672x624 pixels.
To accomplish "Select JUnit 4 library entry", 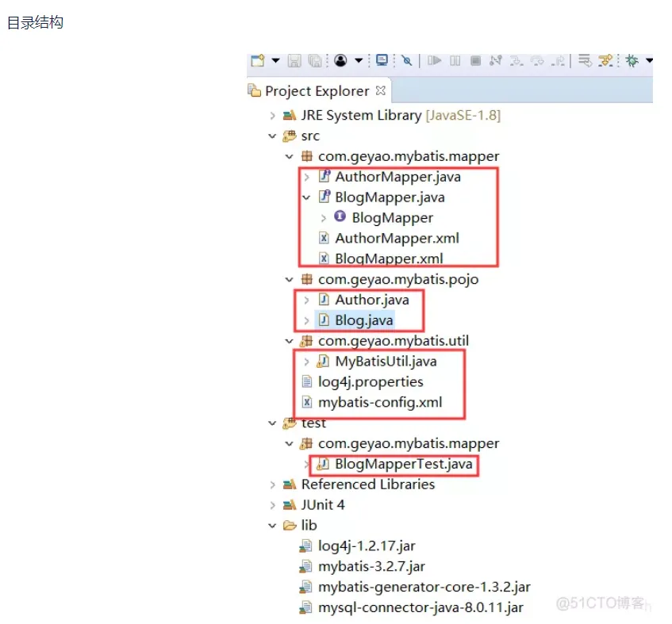I will pos(323,505).
